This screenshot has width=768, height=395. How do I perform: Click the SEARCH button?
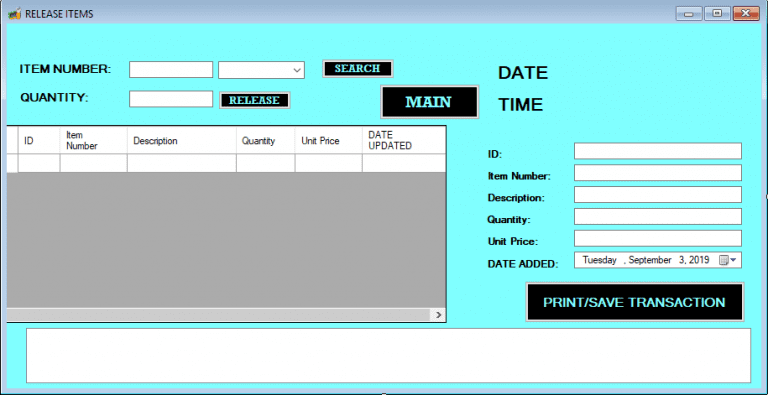click(358, 69)
